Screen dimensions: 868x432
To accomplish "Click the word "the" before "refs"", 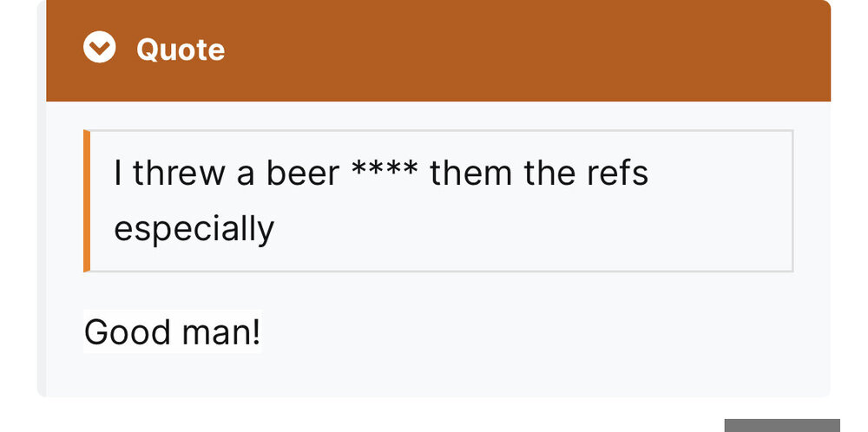I will pyautogui.click(x=549, y=173).
